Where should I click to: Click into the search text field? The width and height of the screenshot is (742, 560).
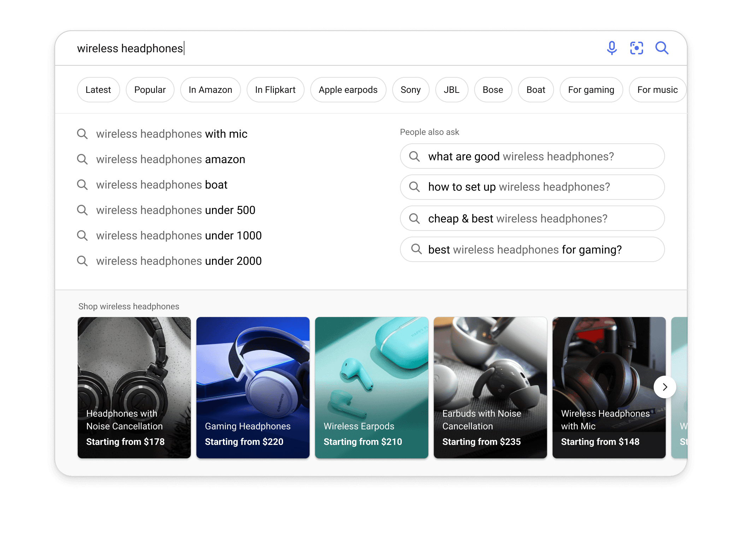click(318, 48)
